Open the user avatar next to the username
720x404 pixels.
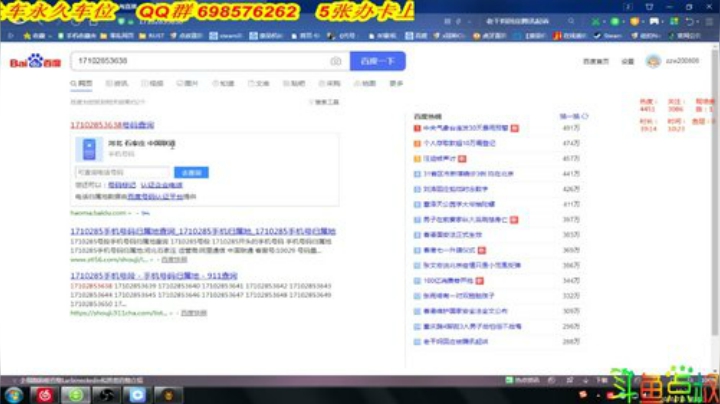(653, 61)
